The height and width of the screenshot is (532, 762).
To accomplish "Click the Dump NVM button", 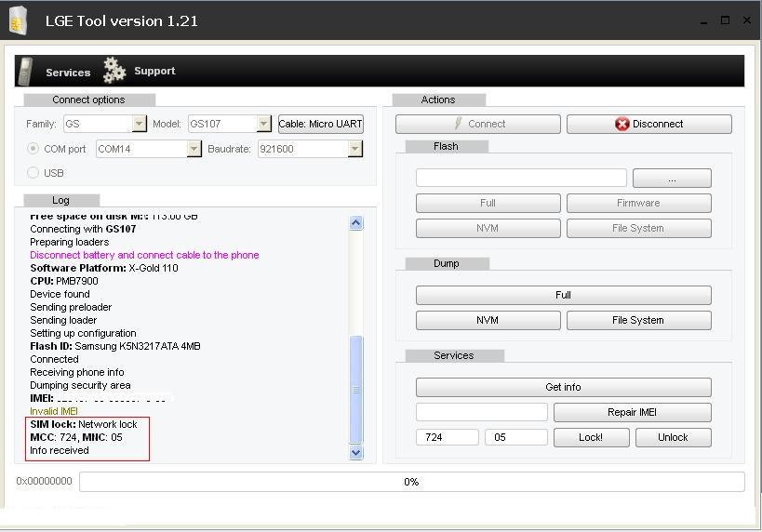I will (488, 320).
